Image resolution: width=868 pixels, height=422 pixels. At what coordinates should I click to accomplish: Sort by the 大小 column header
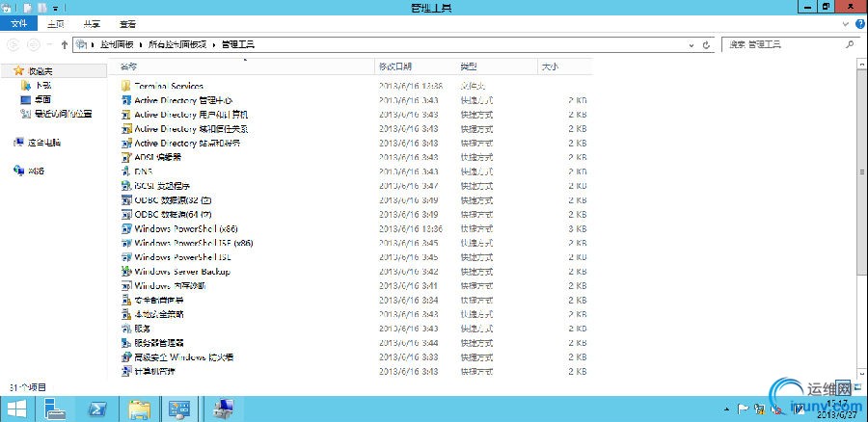tap(550, 66)
